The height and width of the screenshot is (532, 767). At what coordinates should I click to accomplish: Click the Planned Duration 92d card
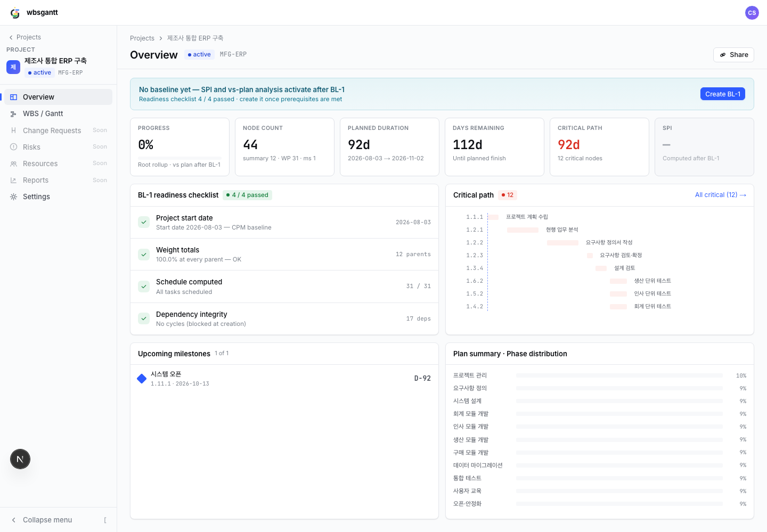[389, 147]
